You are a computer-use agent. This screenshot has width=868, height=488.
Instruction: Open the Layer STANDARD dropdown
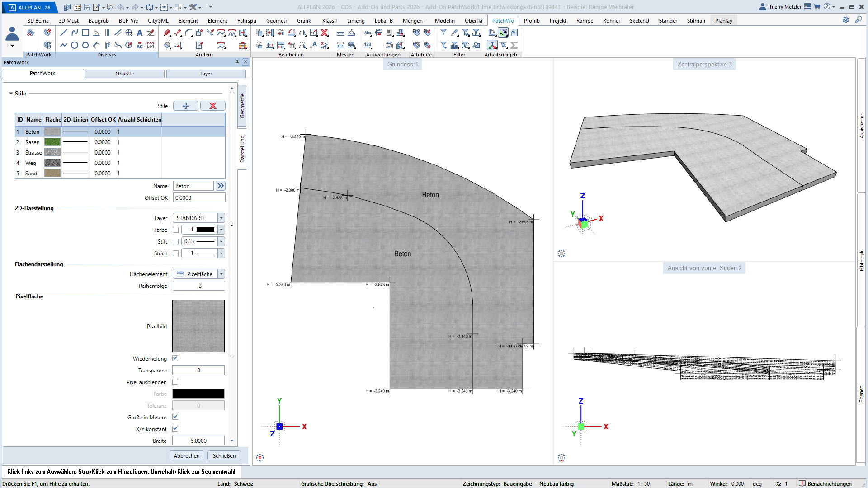pyautogui.click(x=221, y=218)
